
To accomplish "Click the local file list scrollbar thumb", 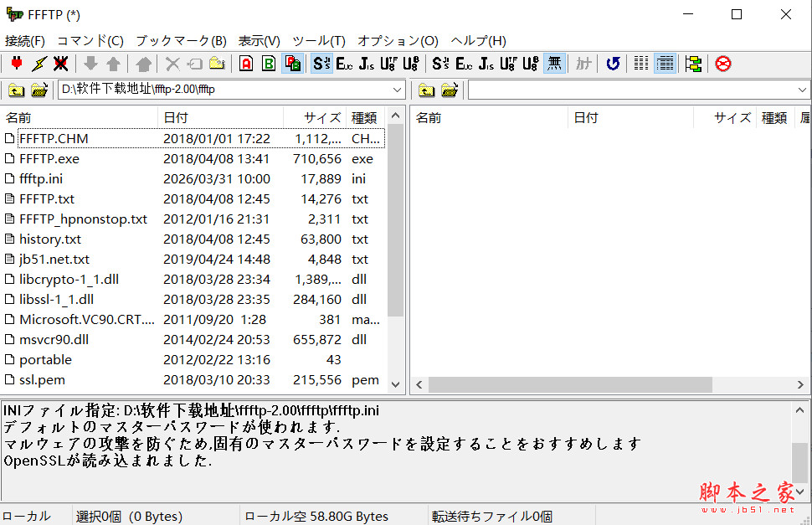I will pos(396,220).
